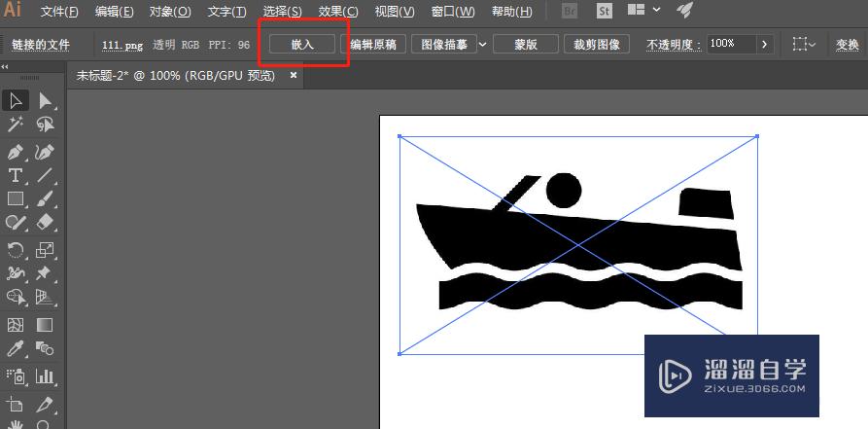Select the Warp tool
The height and width of the screenshot is (429, 868).
[16, 273]
